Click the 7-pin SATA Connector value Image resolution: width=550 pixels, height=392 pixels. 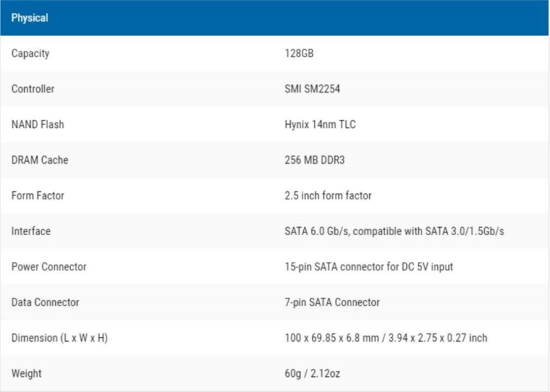pyautogui.click(x=332, y=302)
